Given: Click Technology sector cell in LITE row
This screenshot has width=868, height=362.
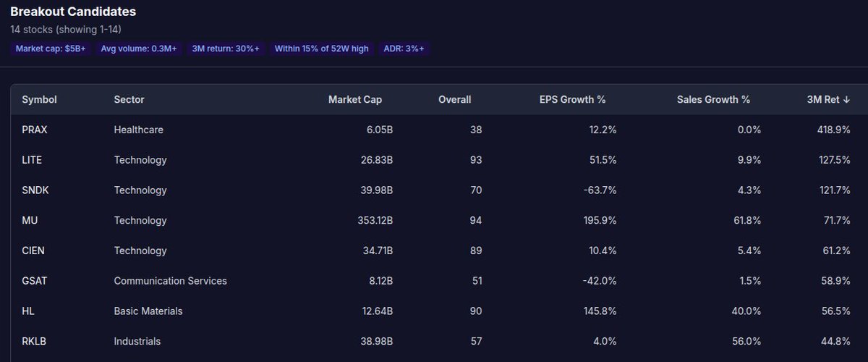Looking at the screenshot, I should pos(140,160).
